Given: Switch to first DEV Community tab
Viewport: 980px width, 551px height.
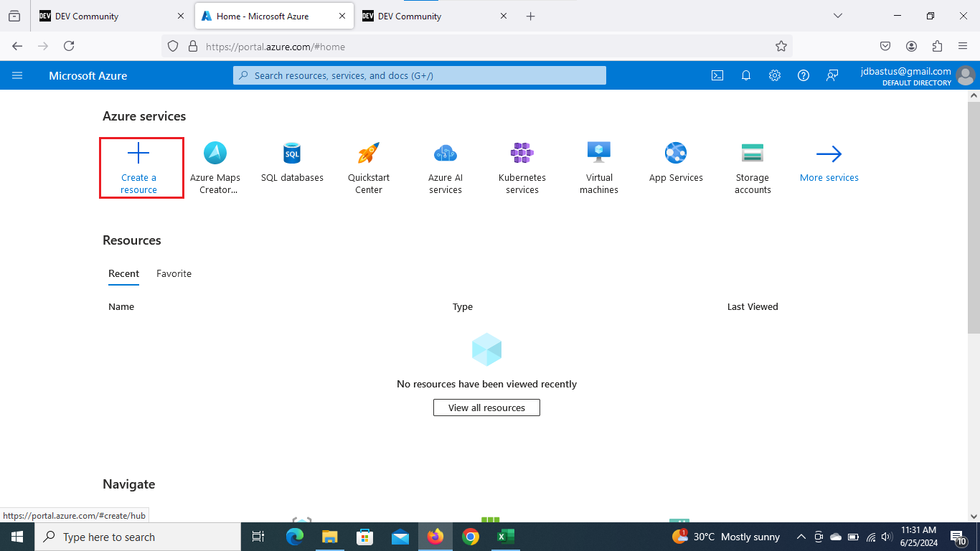Looking at the screenshot, I should pos(111,16).
